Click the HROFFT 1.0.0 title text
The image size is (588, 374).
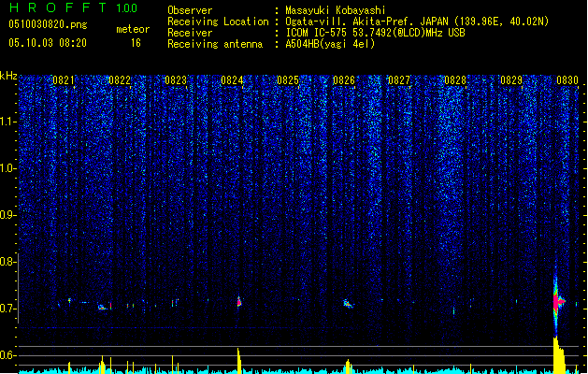point(74,7)
